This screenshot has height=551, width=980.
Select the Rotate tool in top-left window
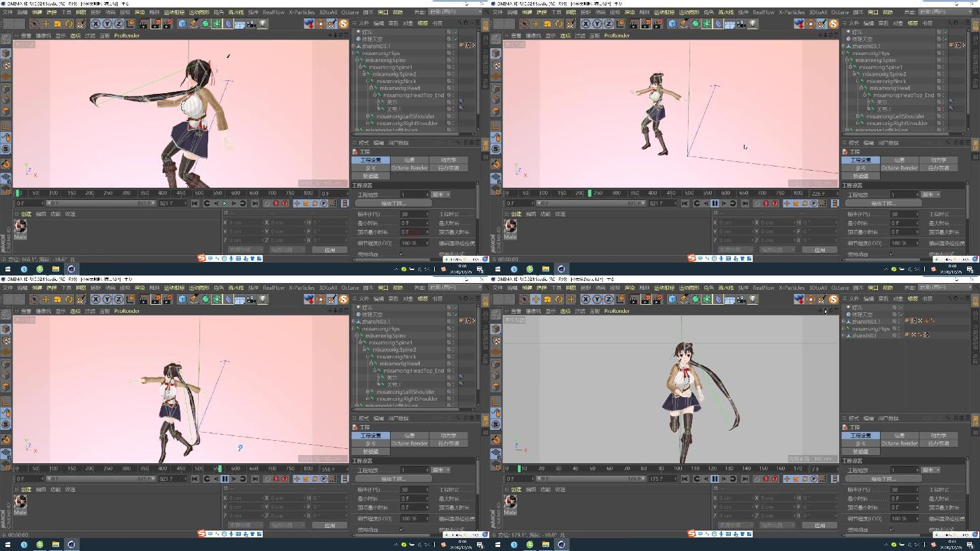click(69, 24)
